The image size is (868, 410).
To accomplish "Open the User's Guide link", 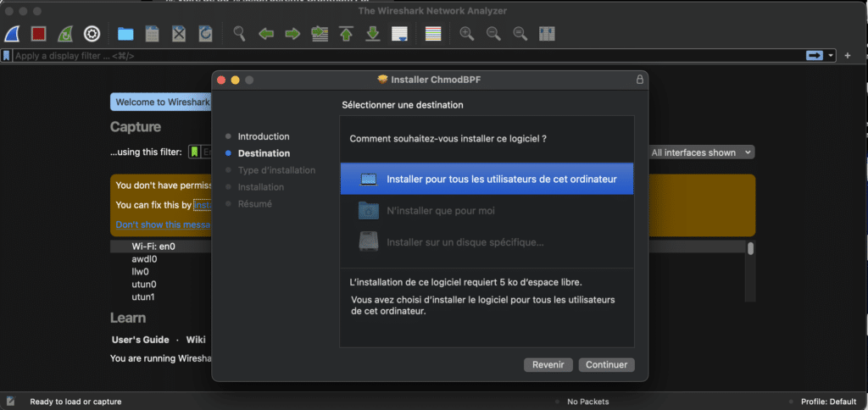I will coord(140,340).
